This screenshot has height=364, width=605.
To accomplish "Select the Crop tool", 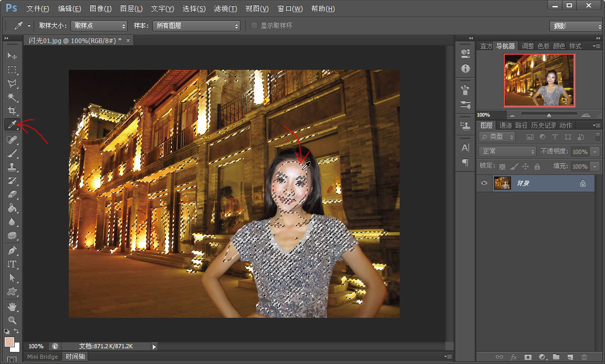I will pyautogui.click(x=12, y=111).
